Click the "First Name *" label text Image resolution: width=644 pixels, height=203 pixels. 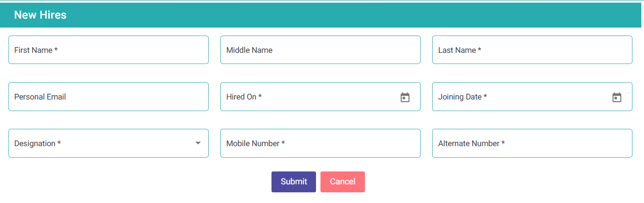(x=36, y=50)
